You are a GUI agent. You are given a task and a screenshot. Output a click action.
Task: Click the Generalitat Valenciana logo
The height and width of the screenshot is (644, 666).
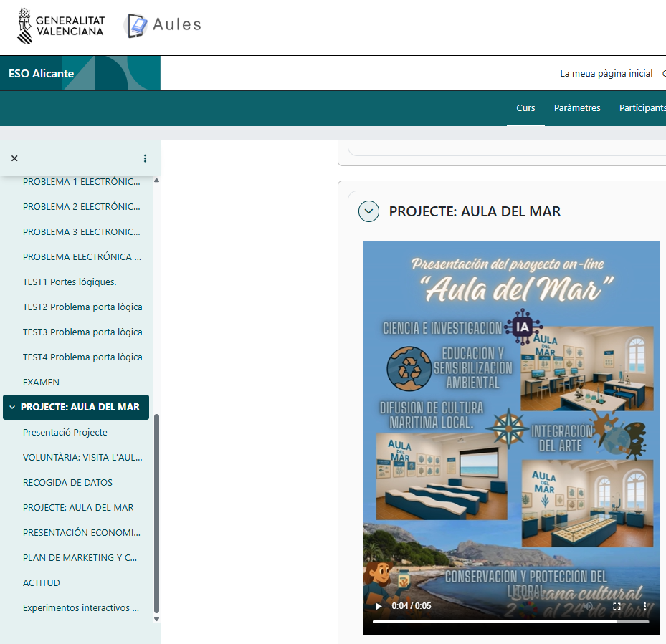click(60, 26)
